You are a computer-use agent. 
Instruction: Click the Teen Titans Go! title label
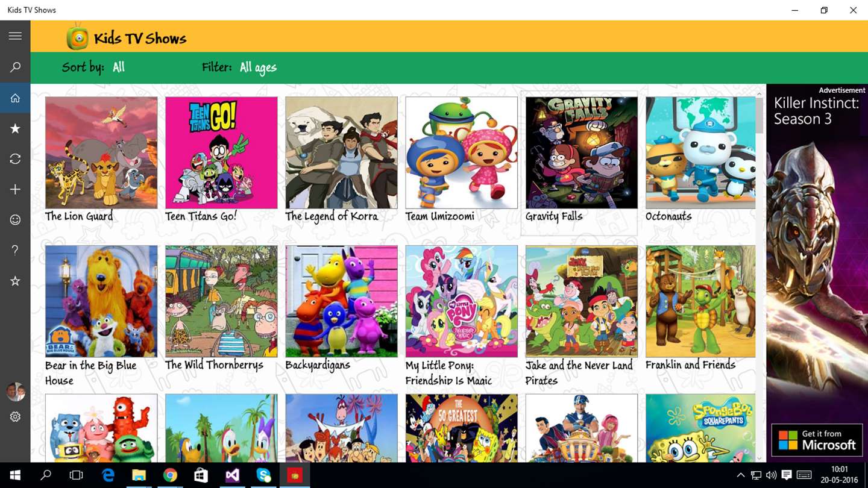click(x=201, y=216)
